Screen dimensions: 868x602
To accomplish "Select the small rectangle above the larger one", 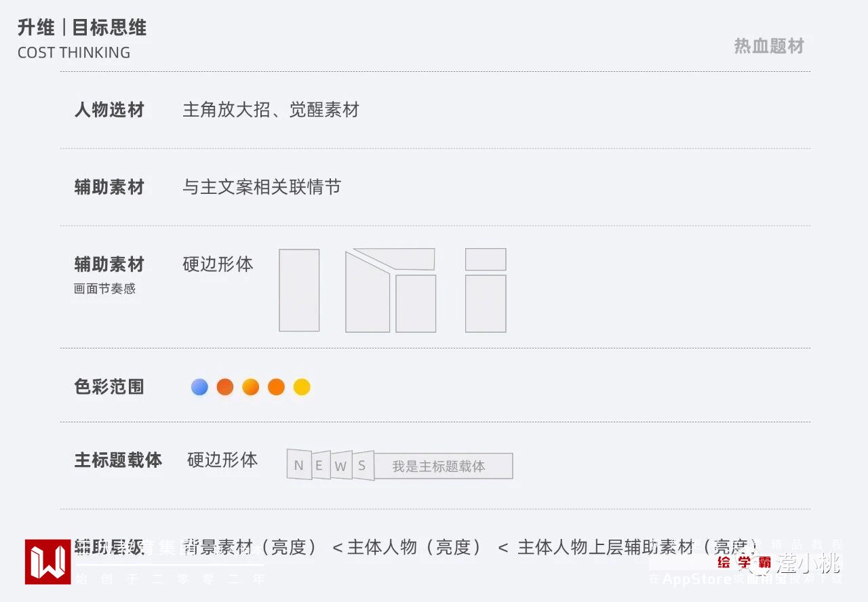I will [486, 260].
